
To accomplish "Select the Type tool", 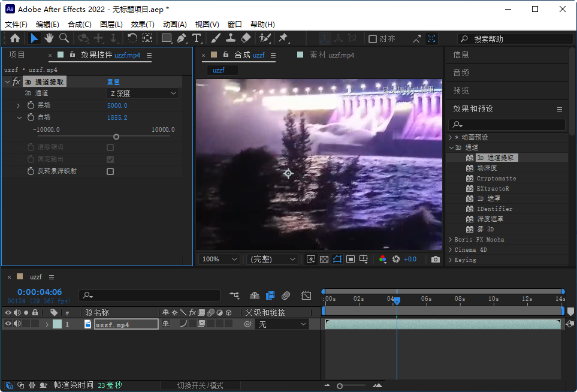I will point(196,38).
